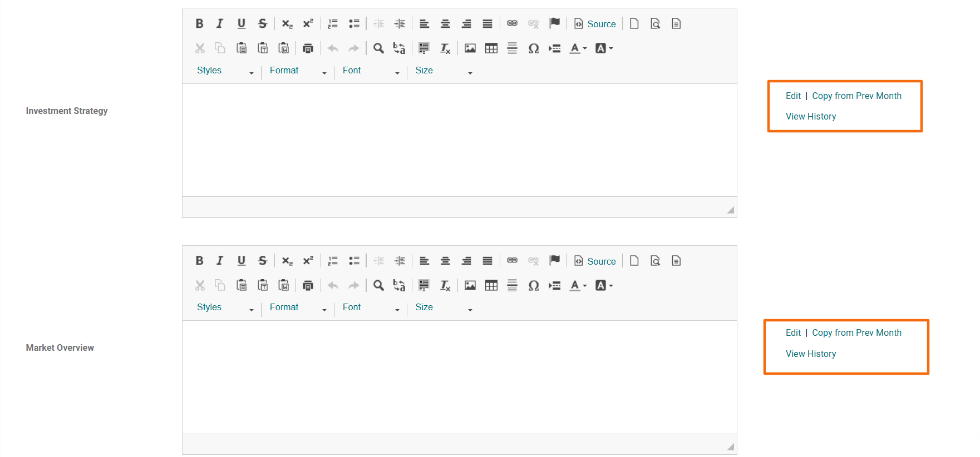Toggle Bold in Investment Strategy editor
Viewport: 980px width, 457px height.
tap(199, 23)
